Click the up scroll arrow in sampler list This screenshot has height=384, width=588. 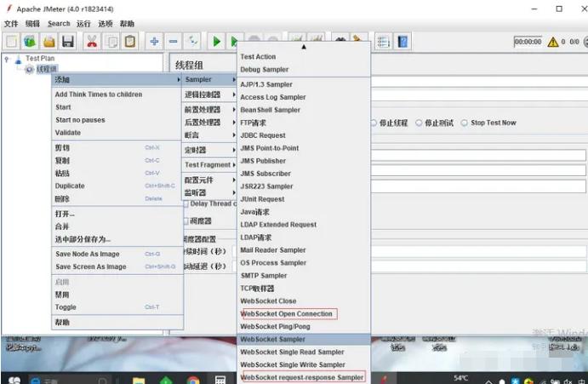click(x=304, y=47)
